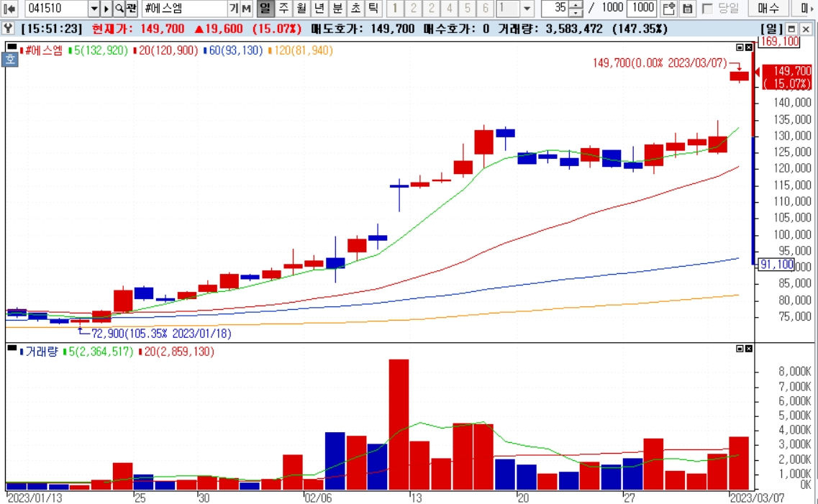Click the stock name field #에스엠

184,9
